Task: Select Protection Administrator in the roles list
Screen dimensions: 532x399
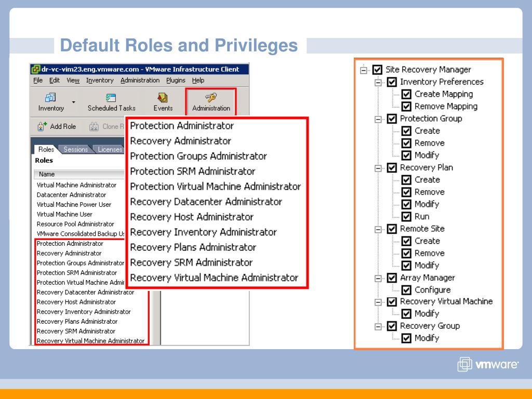Action: pyautogui.click(x=70, y=244)
